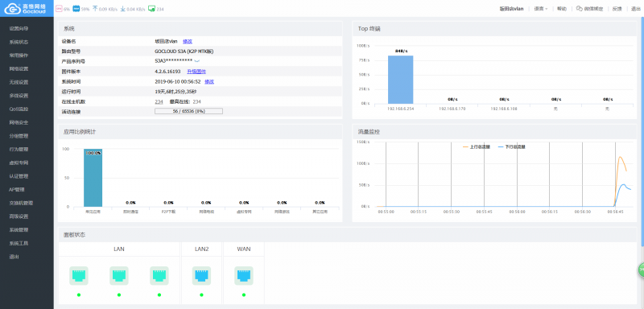Click the upload speed arrow icon
This screenshot has height=309, width=644.
[x=95, y=8]
